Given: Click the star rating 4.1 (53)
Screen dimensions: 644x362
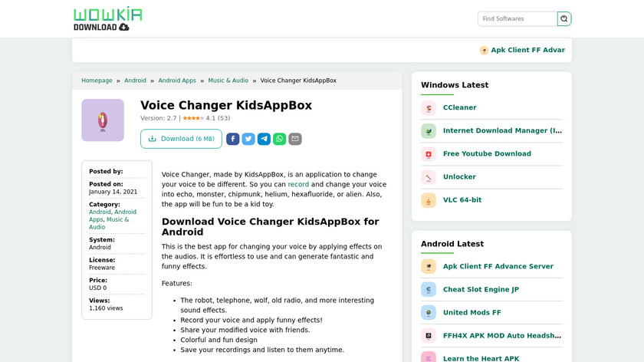Looking at the screenshot, I should click(206, 118).
